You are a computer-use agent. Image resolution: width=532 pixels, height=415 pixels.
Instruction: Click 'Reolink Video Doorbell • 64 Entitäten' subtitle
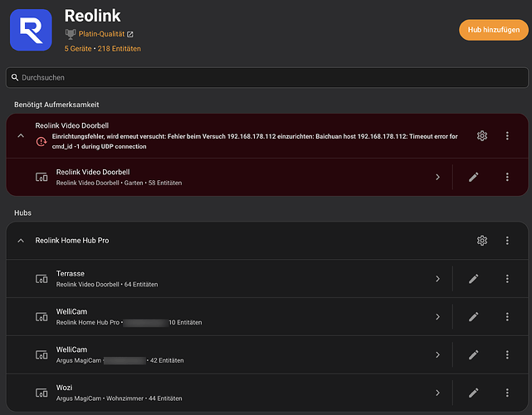point(107,285)
